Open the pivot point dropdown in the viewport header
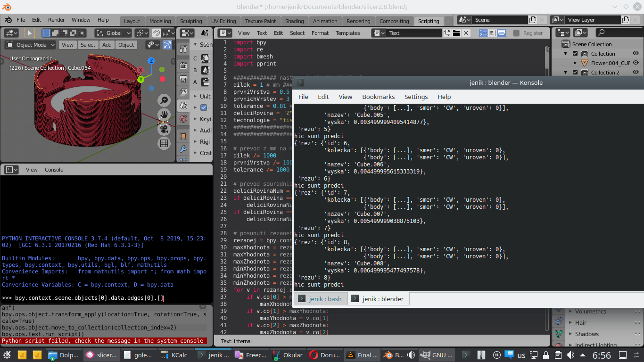 (x=141, y=33)
